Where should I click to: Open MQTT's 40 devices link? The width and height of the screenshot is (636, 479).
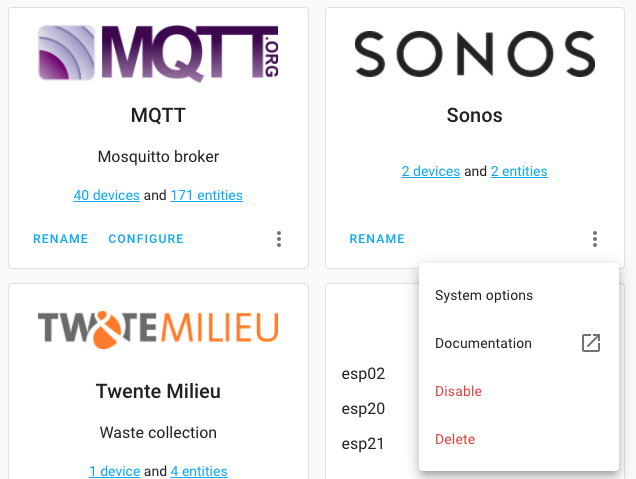pos(106,195)
